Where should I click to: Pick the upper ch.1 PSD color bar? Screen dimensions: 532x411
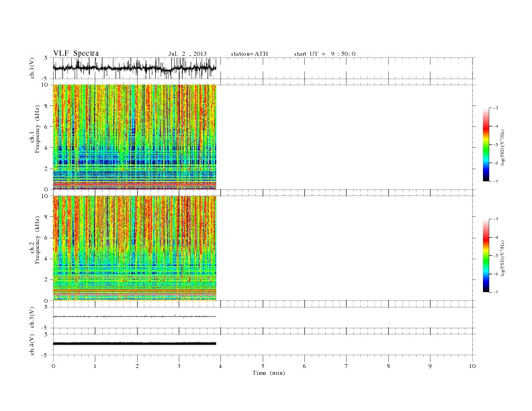pyautogui.click(x=486, y=144)
